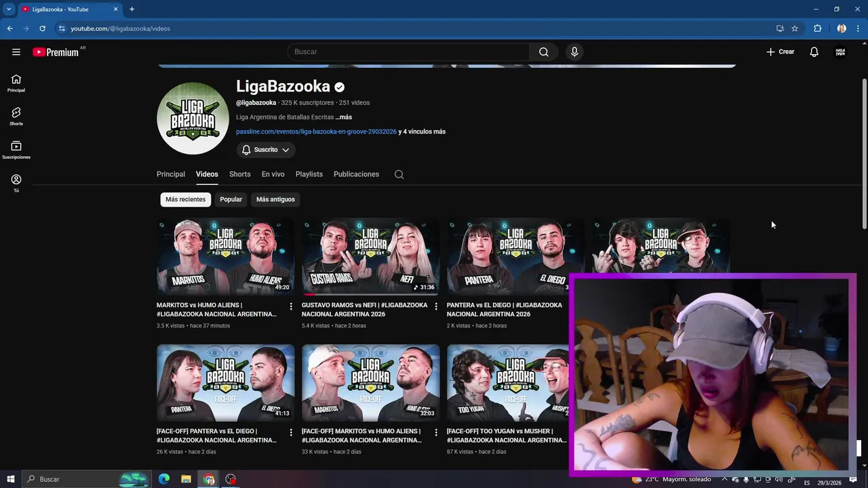The width and height of the screenshot is (868, 488).
Task: Select the Videos channel tab
Action: (x=207, y=174)
